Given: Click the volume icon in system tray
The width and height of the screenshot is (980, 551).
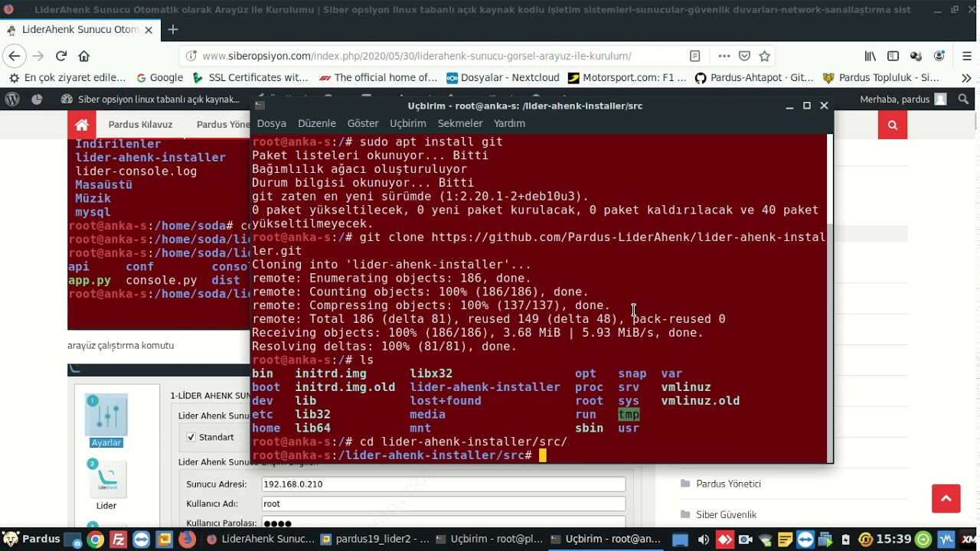Looking at the screenshot, I should pyautogui.click(x=703, y=540).
